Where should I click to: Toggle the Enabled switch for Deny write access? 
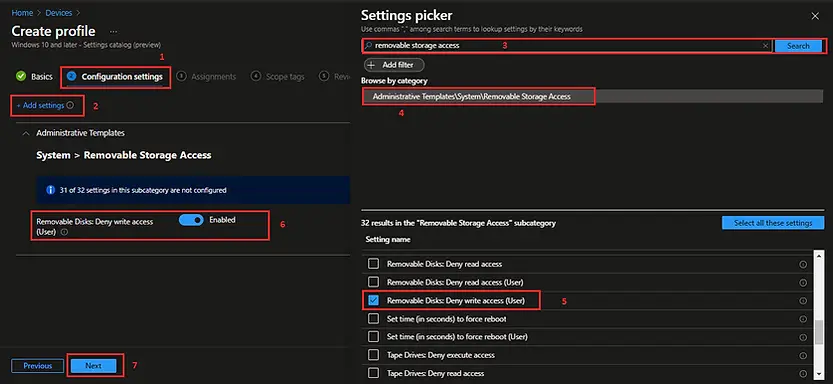191,220
